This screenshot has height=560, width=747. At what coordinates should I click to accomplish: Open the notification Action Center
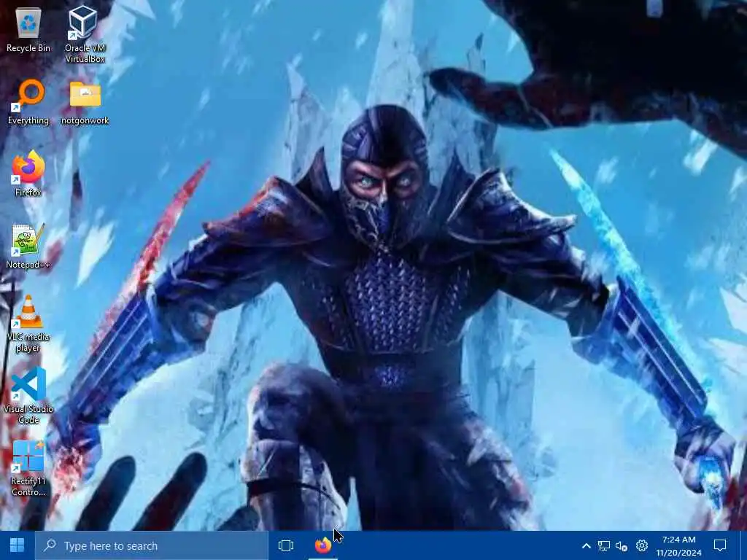tap(720, 545)
